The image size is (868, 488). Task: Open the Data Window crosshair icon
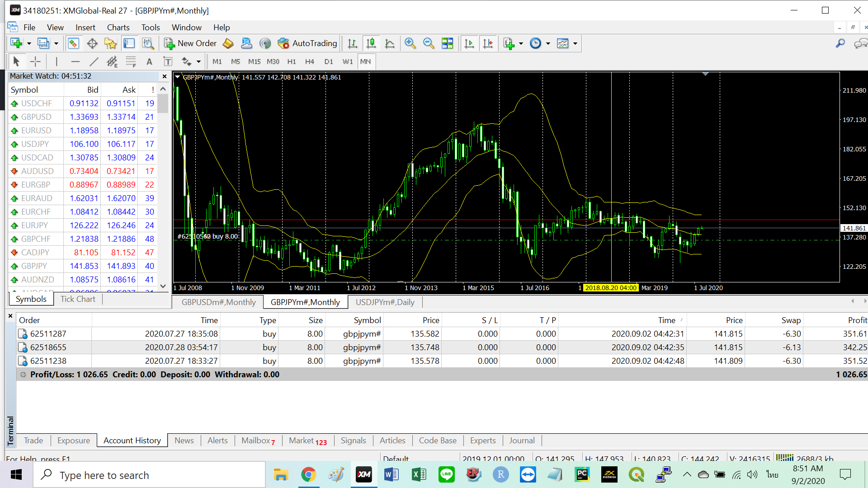click(92, 43)
